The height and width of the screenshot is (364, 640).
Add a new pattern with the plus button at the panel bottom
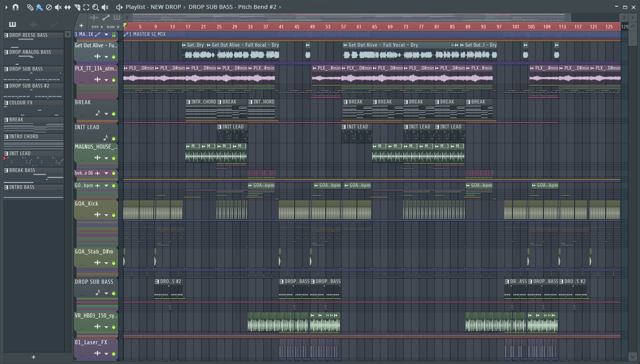click(34, 357)
